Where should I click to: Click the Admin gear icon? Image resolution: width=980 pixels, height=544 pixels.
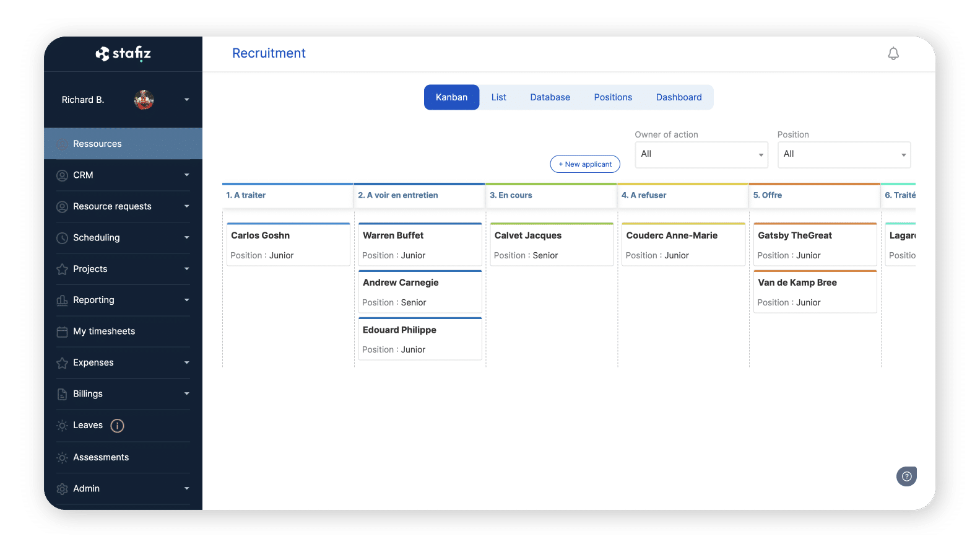62,489
